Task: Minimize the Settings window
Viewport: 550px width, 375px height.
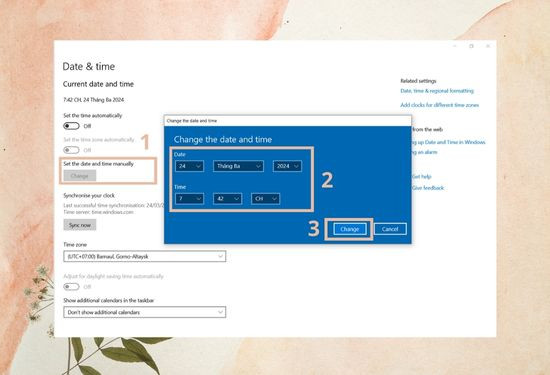Action: click(455, 46)
